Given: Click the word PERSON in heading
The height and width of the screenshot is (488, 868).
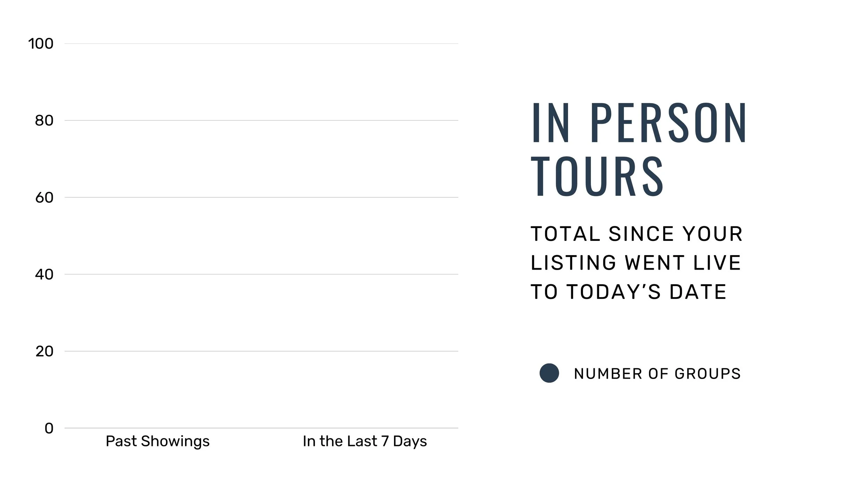Looking at the screenshot, I should (668, 123).
